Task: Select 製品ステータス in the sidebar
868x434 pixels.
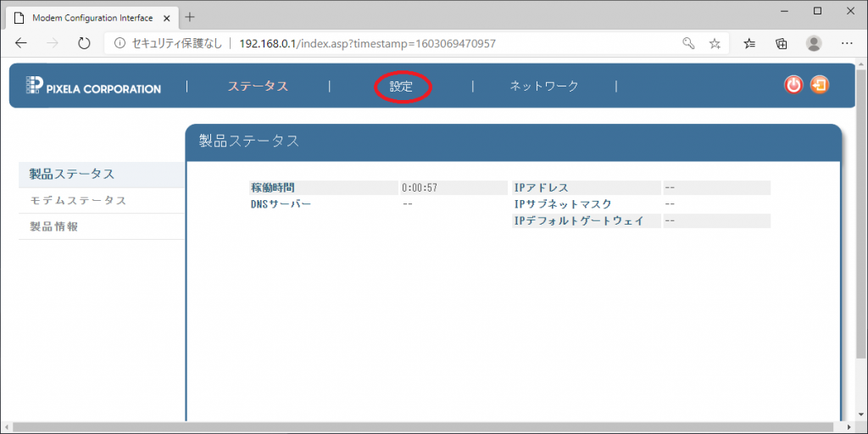Action: point(72,174)
